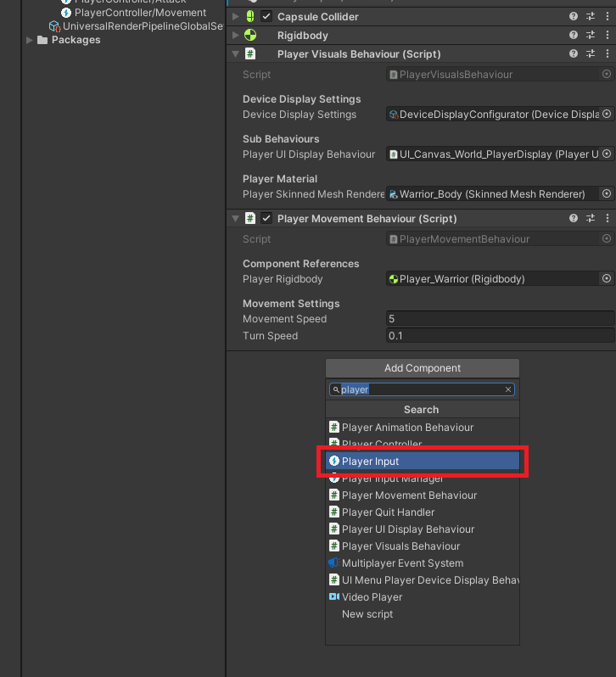
Task: Click object picker for Player UI Display Behaviour
Action: click(x=607, y=154)
